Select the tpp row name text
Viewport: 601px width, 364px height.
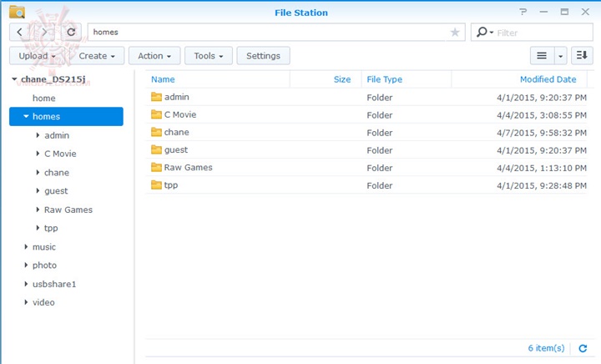(x=171, y=185)
